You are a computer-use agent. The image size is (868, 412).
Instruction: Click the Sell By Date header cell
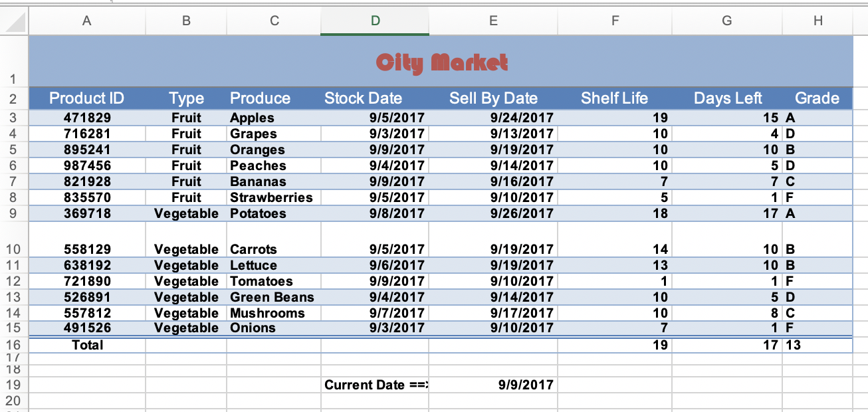pyautogui.click(x=493, y=98)
